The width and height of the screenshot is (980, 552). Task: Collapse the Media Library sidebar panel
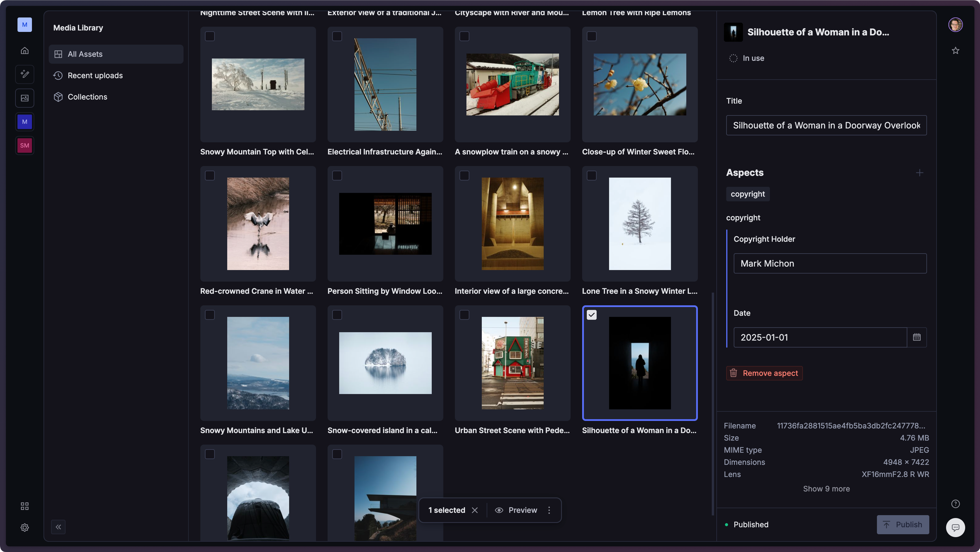pos(58,527)
